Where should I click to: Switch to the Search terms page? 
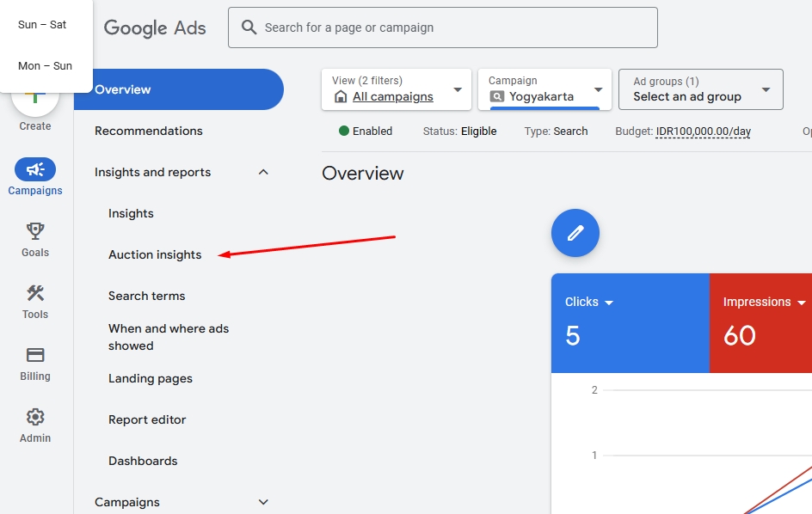click(x=147, y=296)
